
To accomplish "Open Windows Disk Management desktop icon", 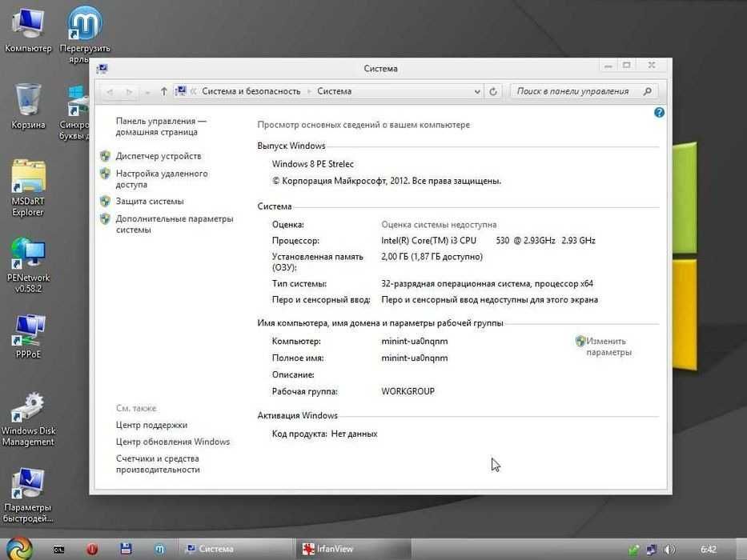I will [28, 419].
